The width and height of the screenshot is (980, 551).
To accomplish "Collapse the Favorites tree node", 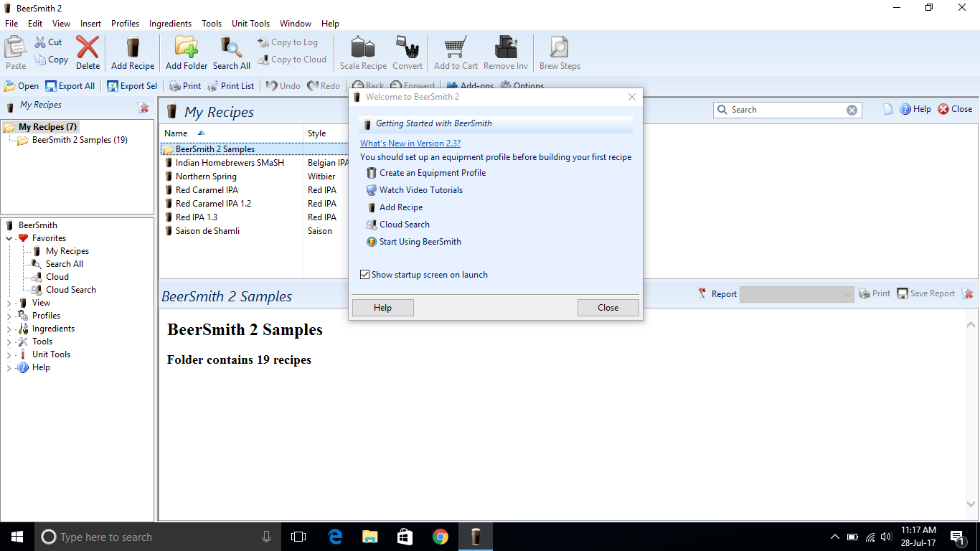I will [9, 238].
